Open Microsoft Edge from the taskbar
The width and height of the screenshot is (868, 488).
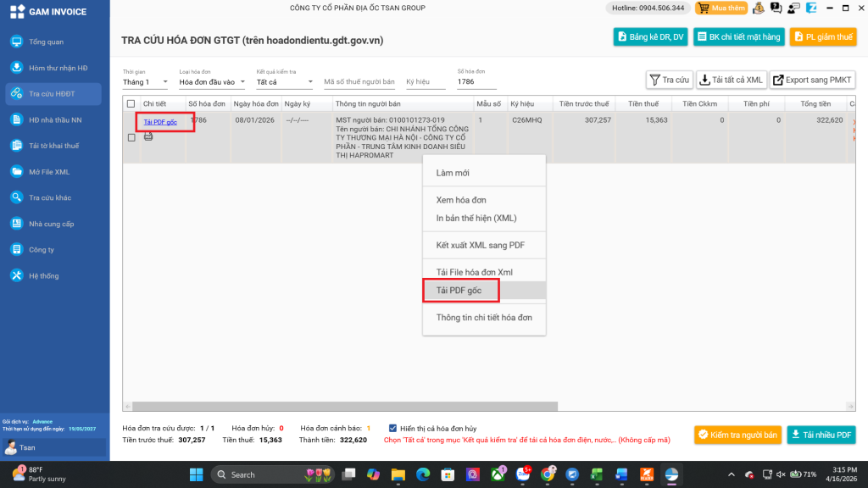(423, 474)
